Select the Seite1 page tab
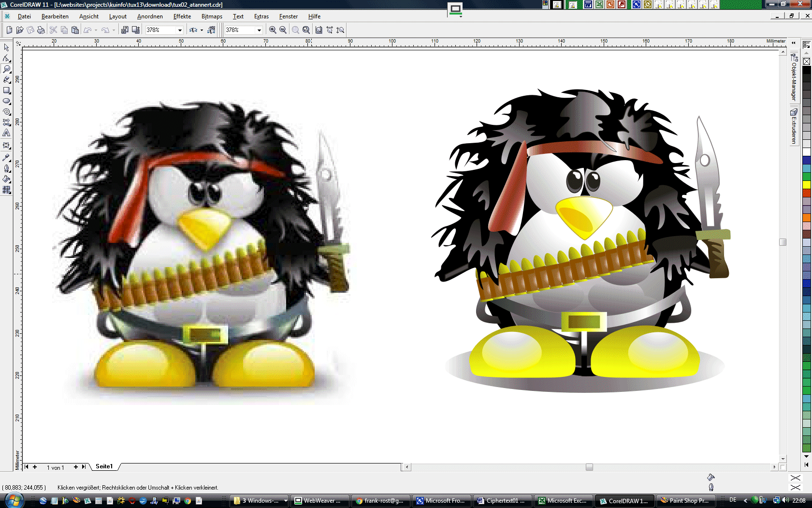Image resolution: width=812 pixels, height=508 pixels. [104, 466]
